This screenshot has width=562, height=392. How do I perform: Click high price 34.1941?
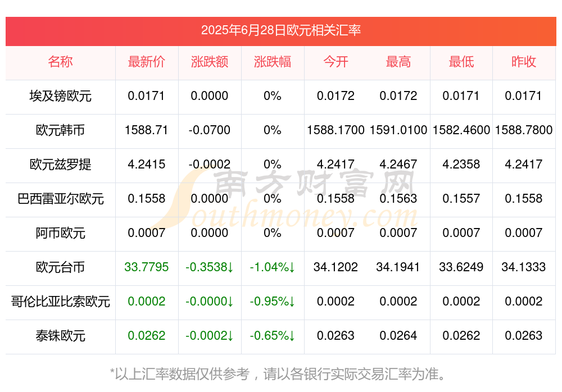coord(398,267)
